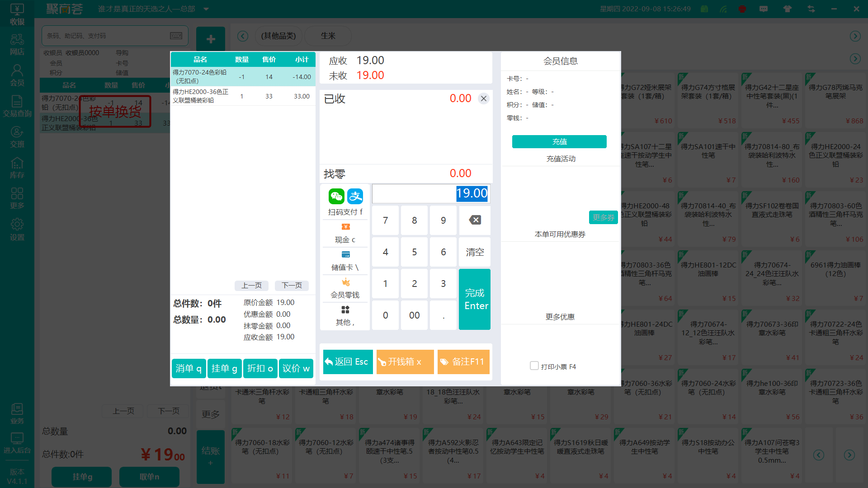The image size is (868, 488).
Task: Go to previous category with left arrow
Action: click(243, 36)
